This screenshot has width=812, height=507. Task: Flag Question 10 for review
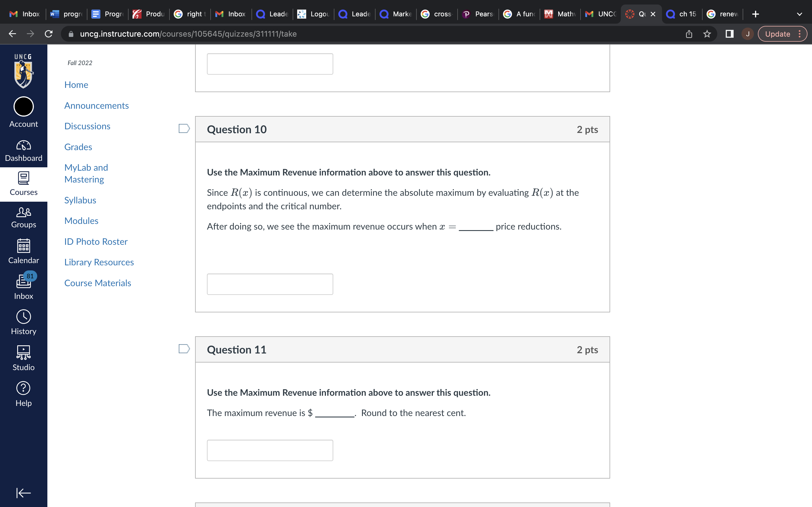[184, 128]
